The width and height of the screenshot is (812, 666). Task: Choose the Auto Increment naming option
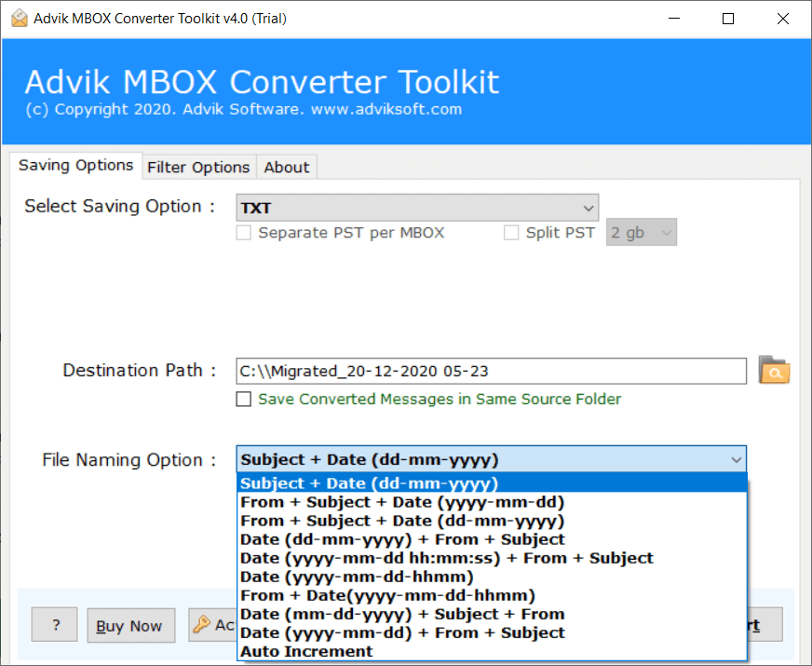click(492, 651)
